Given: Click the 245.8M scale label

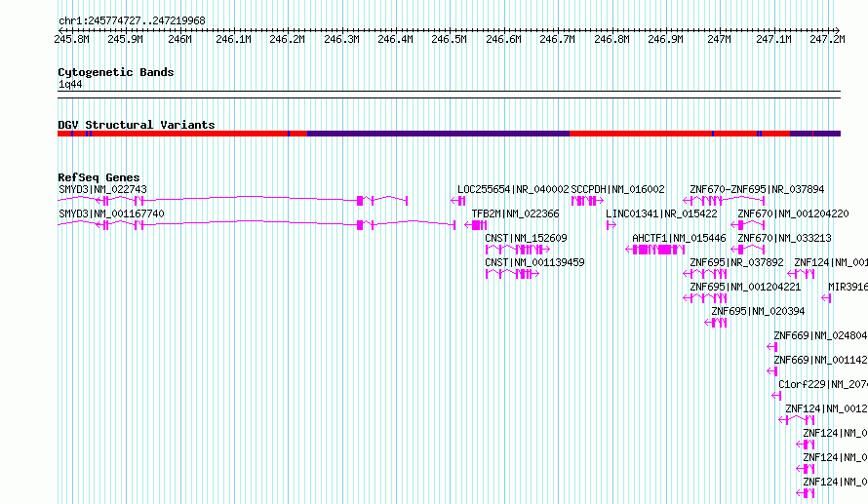Looking at the screenshot, I should tap(71, 39).
